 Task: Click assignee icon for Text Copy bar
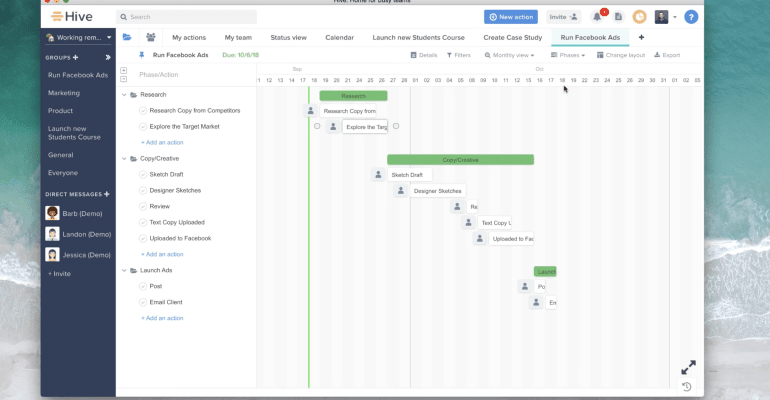[x=468, y=223]
